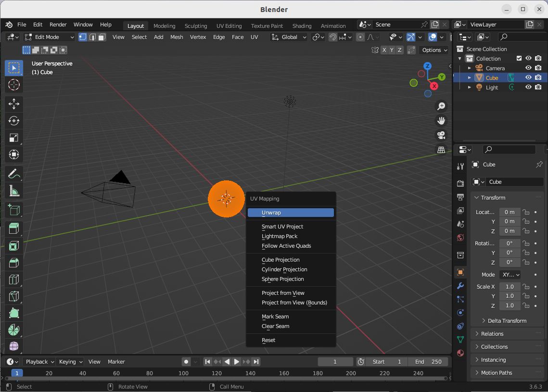Choose Smart UV Project
The image size is (548, 392).
pos(291,227)
